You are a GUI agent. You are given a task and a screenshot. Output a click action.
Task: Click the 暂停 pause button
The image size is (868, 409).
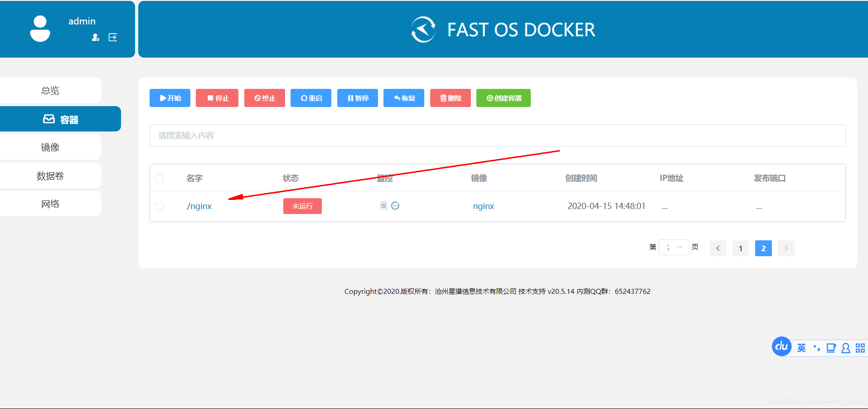pyautogui.click(x=358, y=98)
